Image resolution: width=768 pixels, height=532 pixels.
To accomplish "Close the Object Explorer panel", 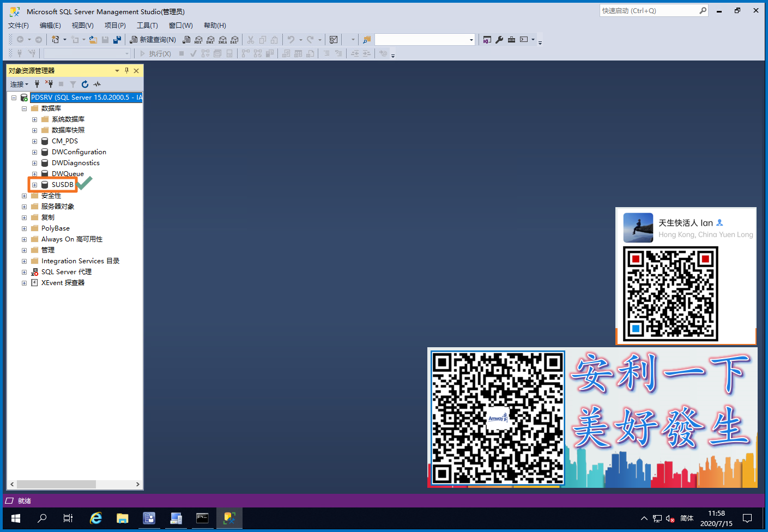I will pyautogui.click(x=136, y=70).
